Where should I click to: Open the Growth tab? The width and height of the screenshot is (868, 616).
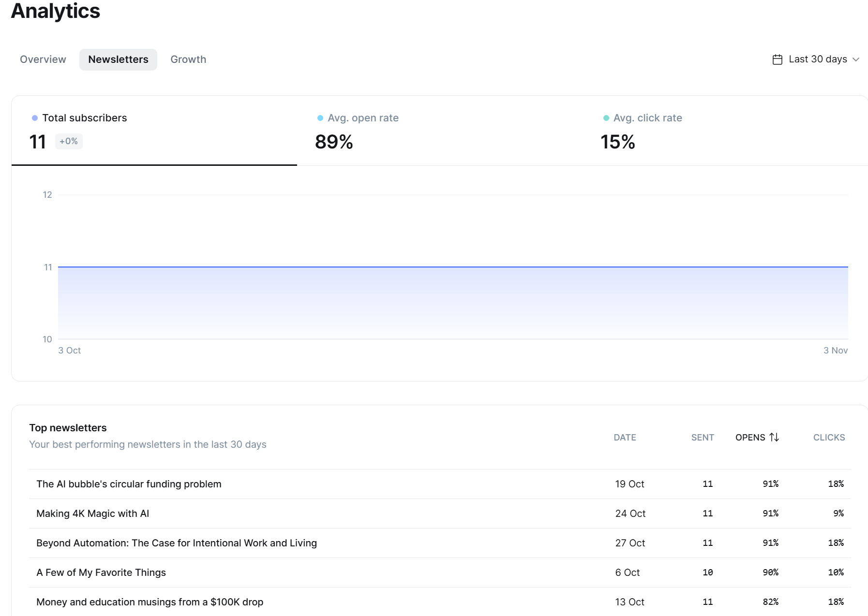click(188, 59)
